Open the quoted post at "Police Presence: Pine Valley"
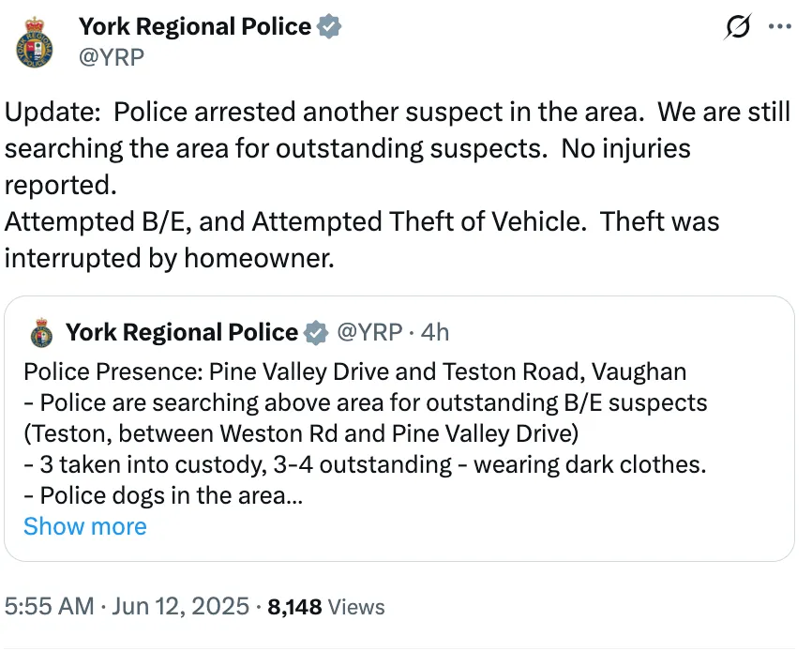812x651 pixels. pos(355,371)
